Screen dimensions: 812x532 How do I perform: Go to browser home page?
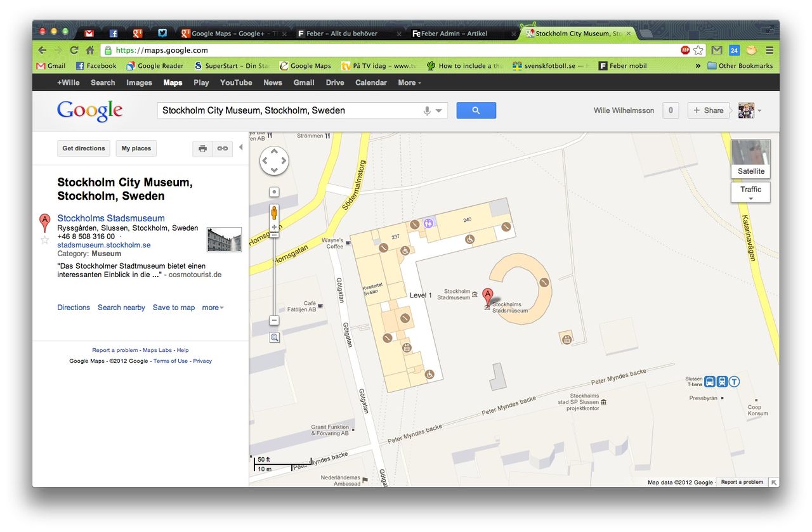click(x=90, y=50)
